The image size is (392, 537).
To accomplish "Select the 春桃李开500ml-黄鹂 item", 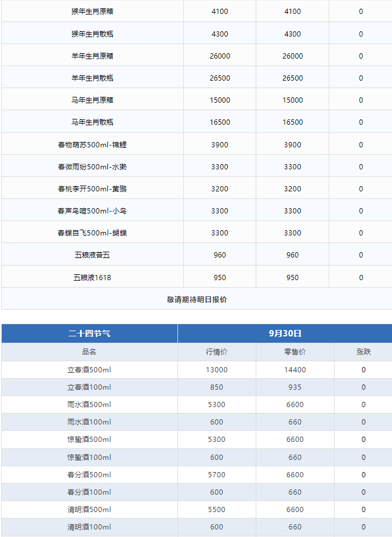I will 92,189.
